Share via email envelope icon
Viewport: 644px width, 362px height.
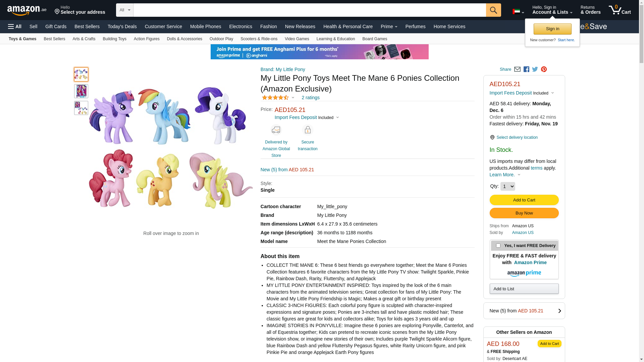click(517, 69)
